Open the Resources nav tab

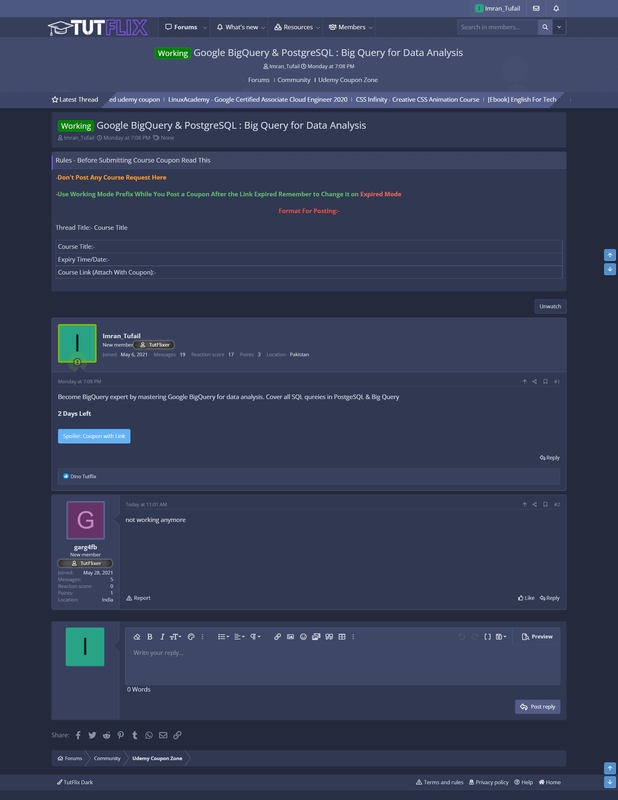pyautogui.click(x=293, y=27)
